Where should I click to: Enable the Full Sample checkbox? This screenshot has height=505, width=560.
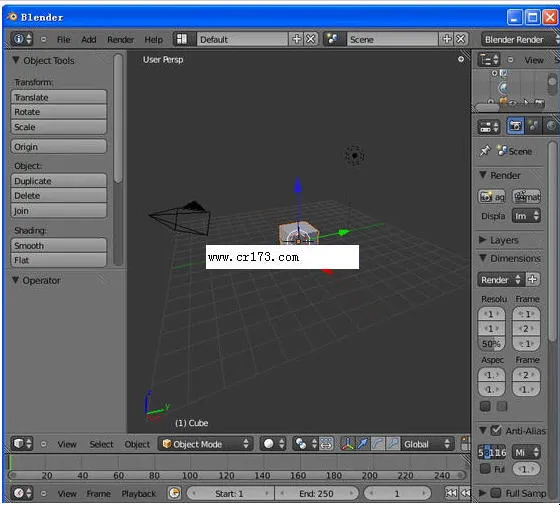tap(485, 469)
